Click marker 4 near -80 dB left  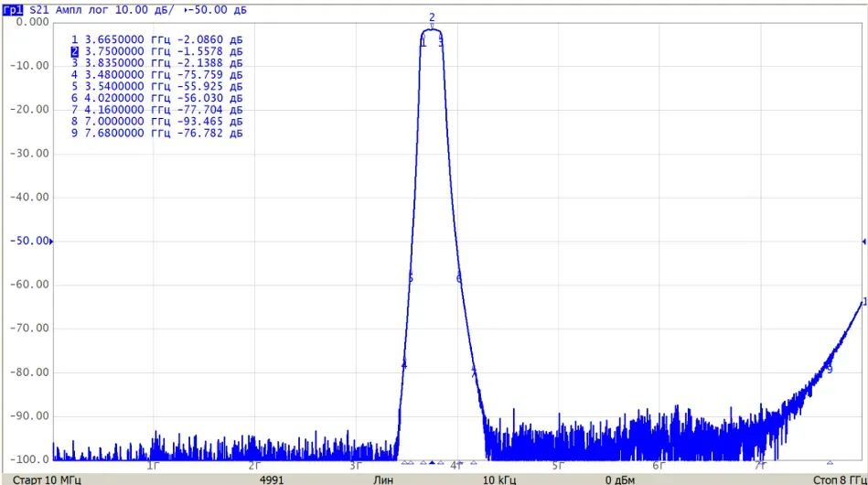[x=404, y=365]
